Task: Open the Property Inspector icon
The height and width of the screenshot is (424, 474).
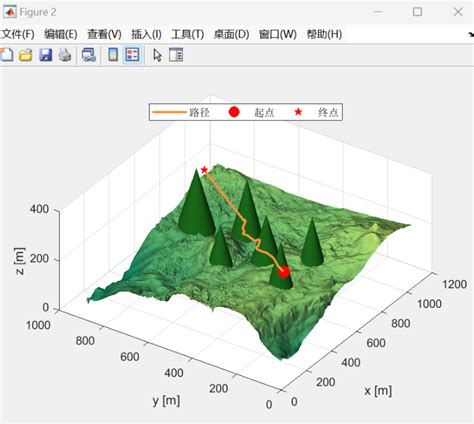Action: point(176,55)
